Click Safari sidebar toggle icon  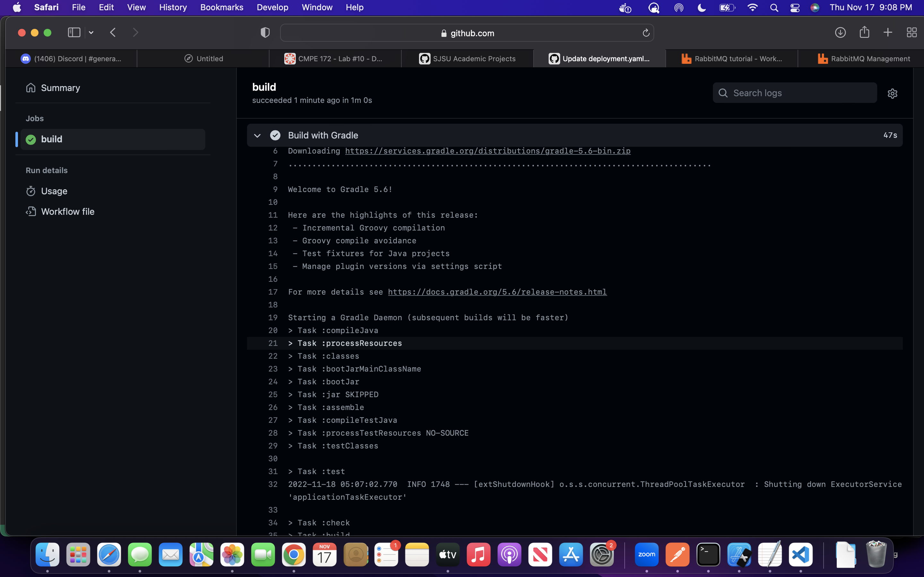click(x=74, y=32)
